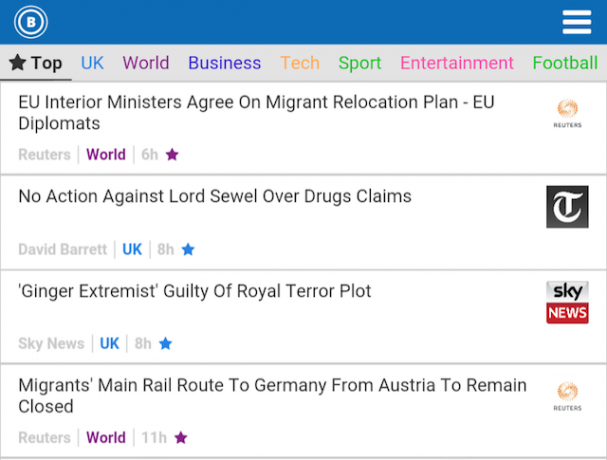The height and width of the screenshot is (460, 607).
Task: Tap the circular B app logo
Action: (x=31, y=22)
